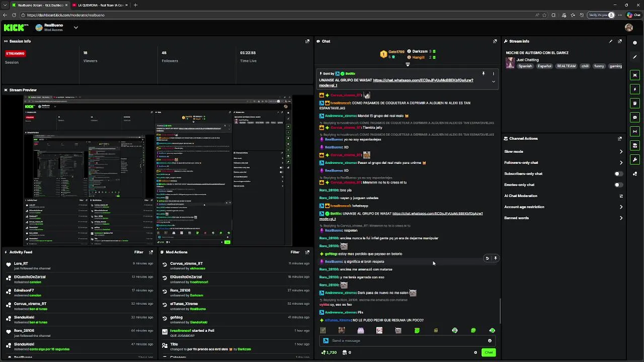Collapse the chat leaderboard handle
This screenshot has width=644, height=362.
pyautogui.click(x=408, y=64)
